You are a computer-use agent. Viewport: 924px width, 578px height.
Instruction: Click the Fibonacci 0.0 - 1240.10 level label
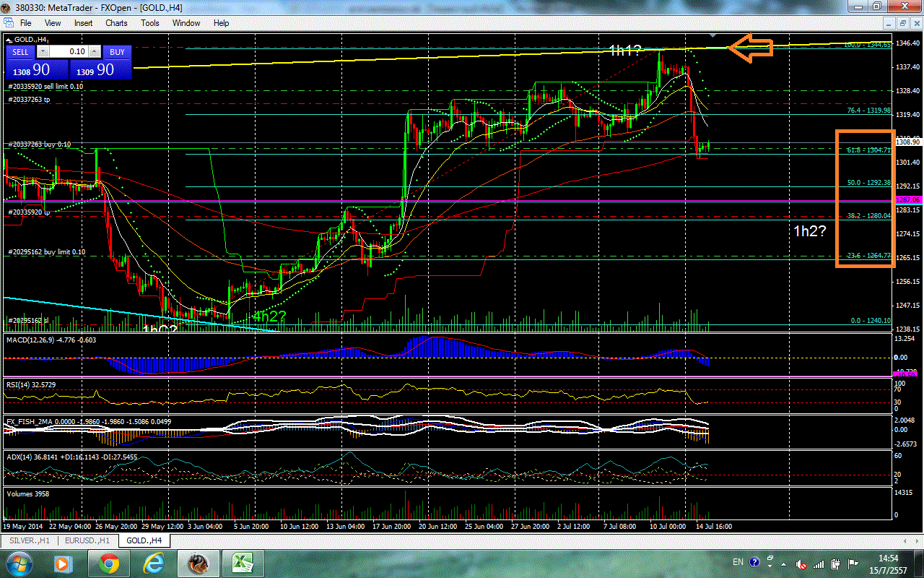(871, 320)
